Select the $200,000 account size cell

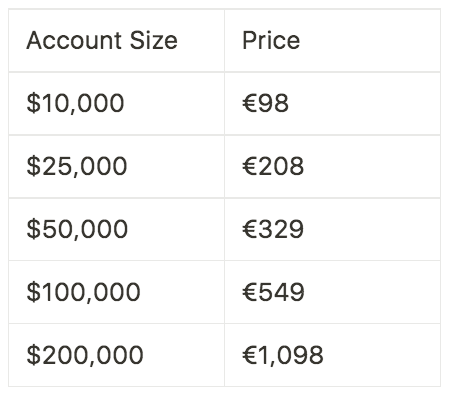[x=116, y=355]
